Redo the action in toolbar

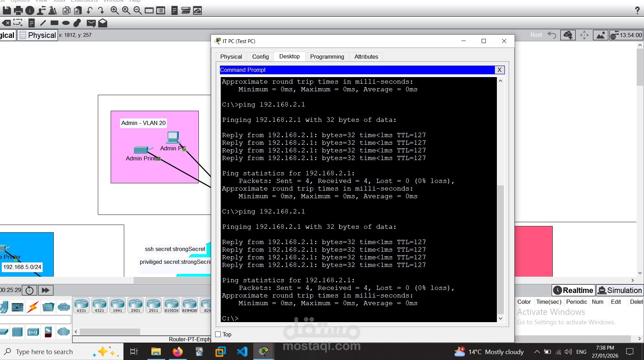click(101, 10)
